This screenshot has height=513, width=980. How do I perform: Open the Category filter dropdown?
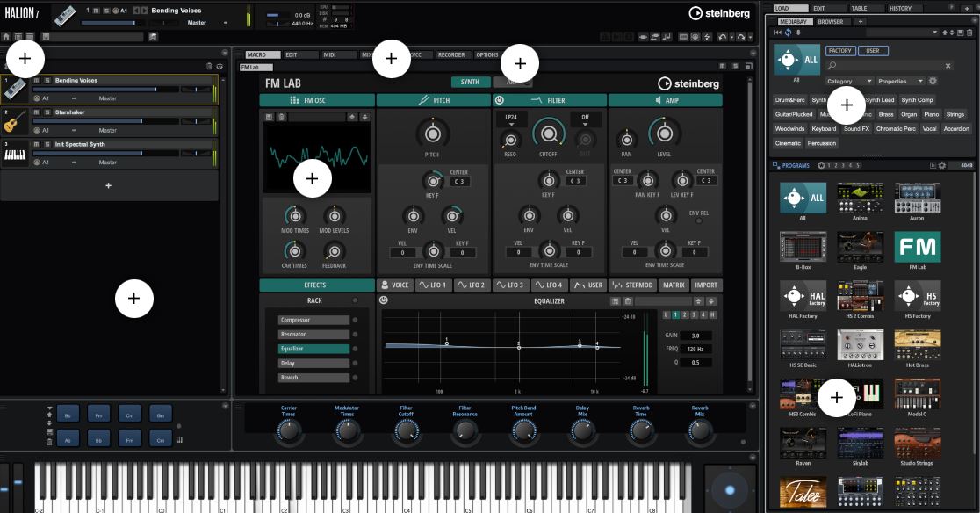846,80
